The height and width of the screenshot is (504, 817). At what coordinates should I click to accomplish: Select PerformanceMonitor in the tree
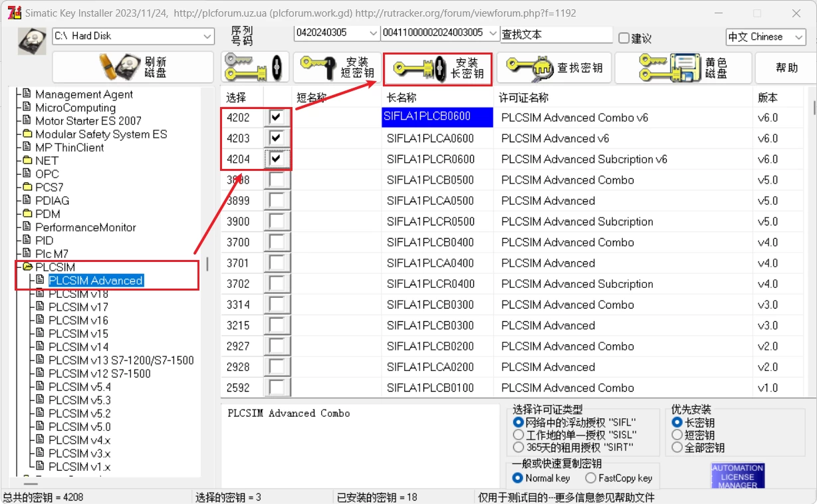pyautogui.click(x=86, y=227)
